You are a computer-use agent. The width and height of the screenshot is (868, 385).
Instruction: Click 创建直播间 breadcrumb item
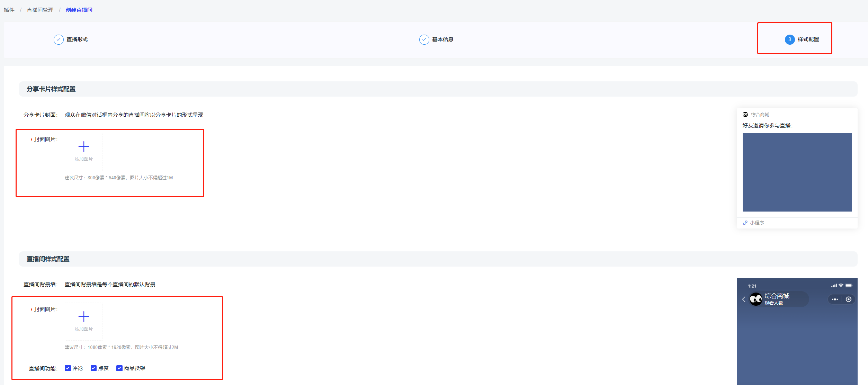[x=79, y=10]
